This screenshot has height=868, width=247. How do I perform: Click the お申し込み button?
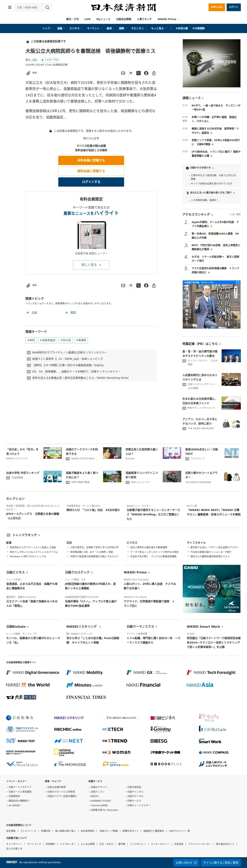coord(217,7)
